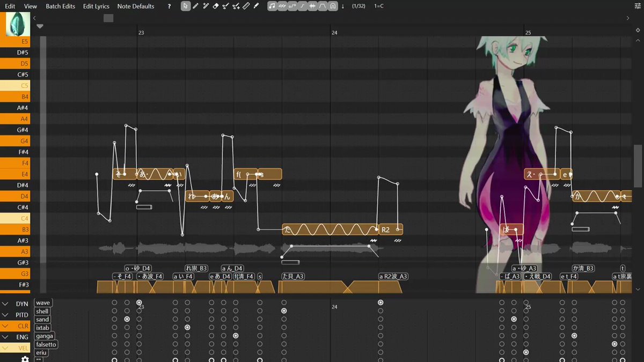This screenshot has width=644, height=362.
Task: Click the singer avatar thumbnail
Action: click(x=18, y=24)
